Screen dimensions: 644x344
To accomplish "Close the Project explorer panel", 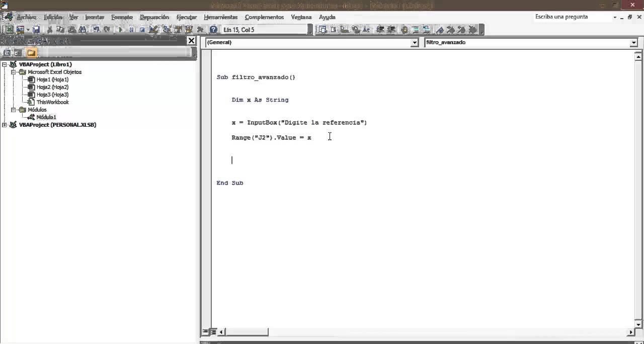I will point(191,41).
